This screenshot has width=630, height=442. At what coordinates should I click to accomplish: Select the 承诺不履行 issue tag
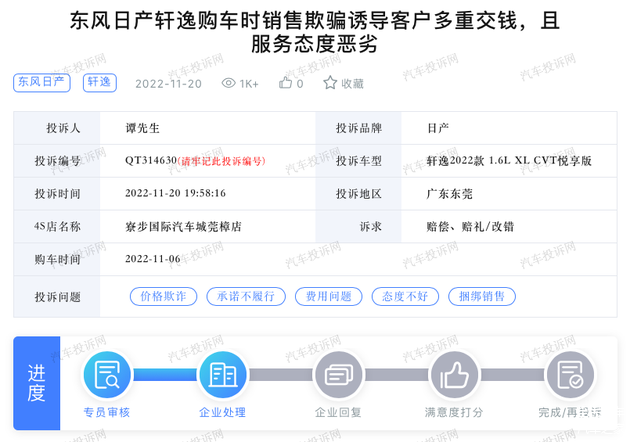coord(246,297)
